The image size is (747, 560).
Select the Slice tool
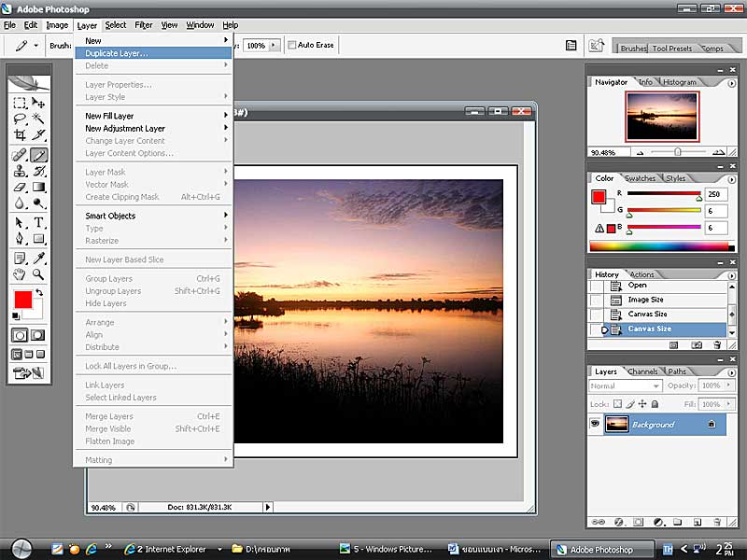coord(38,134)
